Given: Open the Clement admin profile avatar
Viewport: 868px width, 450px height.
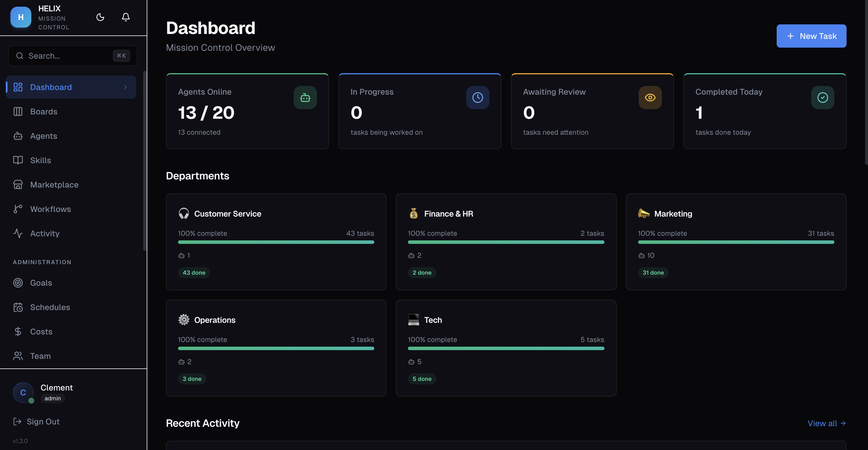Looking at the screenshot, I should click(x=23, y=392).
